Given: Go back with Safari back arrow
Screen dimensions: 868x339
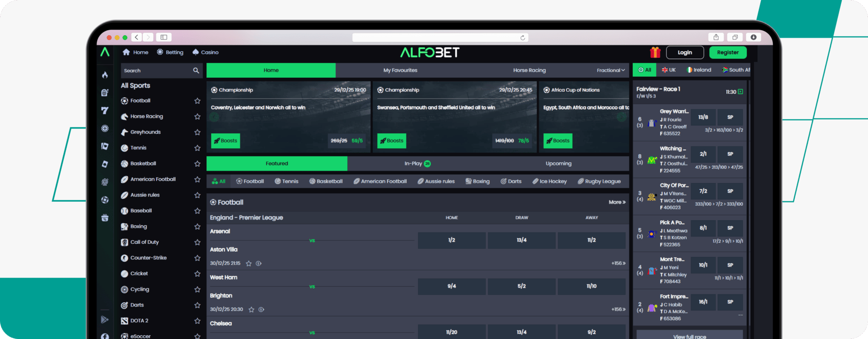Looking at the screenshot, I should 136,37.
